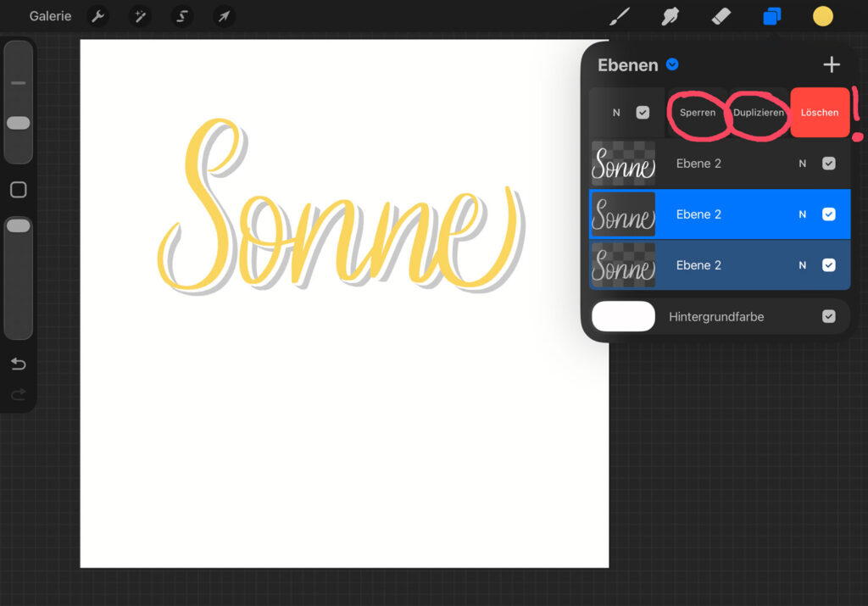Toggle Hintergrundfarbe visibility checkbox
This screenshot has height=606, width=868.
click(x=829, y=316)
